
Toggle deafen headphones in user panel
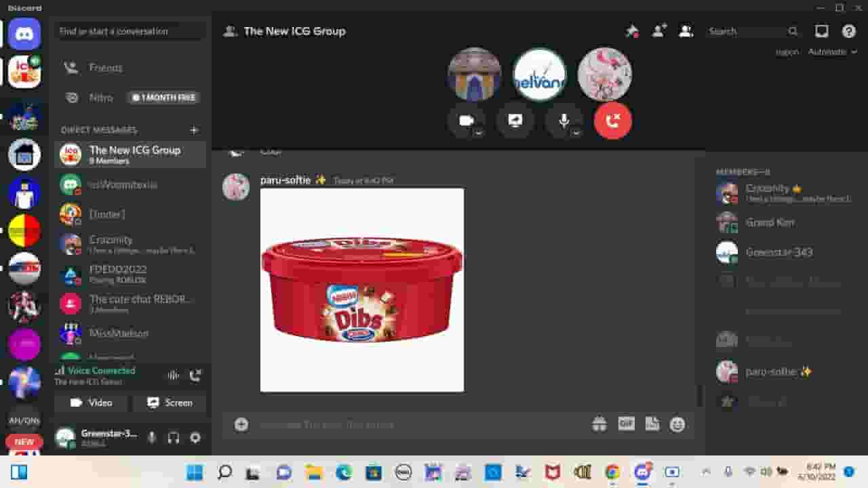(x=174, y=438)
